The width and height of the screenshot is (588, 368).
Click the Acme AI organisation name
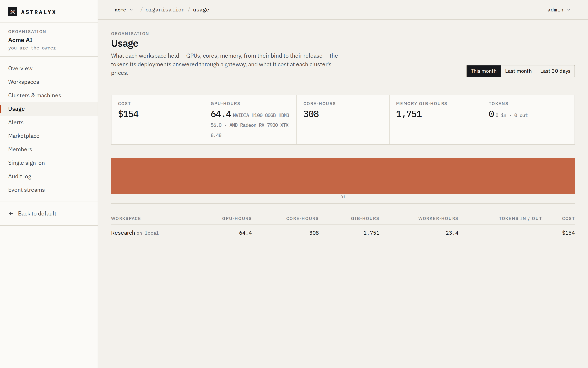pos(20,40)
